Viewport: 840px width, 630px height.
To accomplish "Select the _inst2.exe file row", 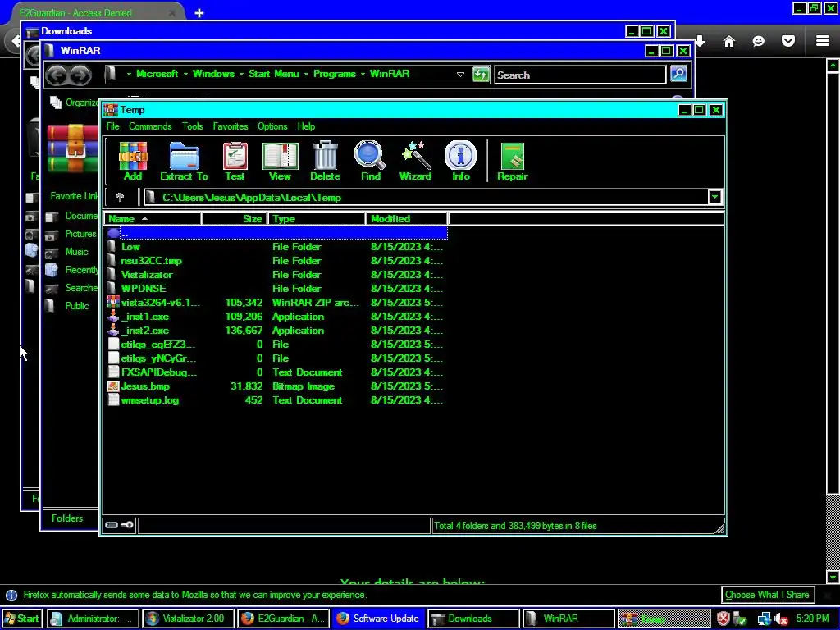I will 276,331.
